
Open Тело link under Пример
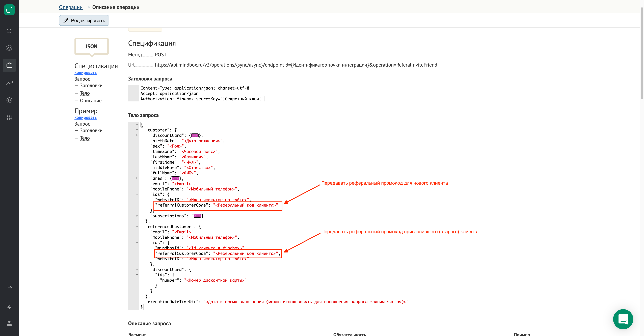[85, 138]
